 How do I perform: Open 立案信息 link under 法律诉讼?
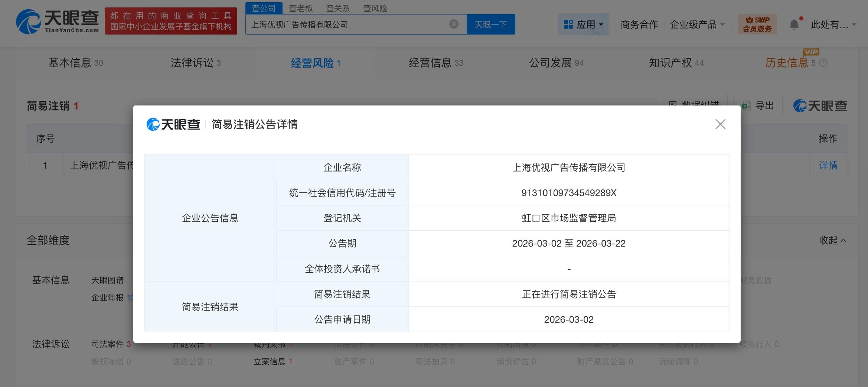(x=273, y=361)
